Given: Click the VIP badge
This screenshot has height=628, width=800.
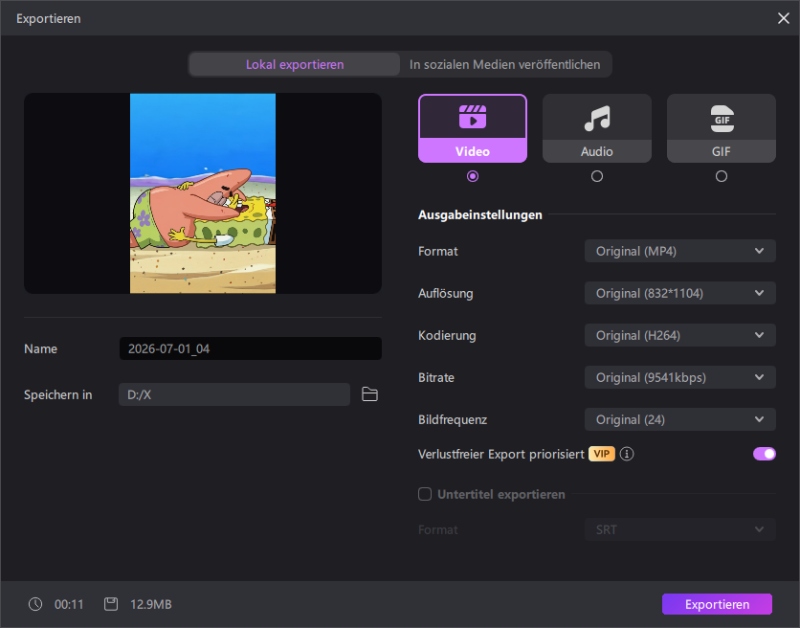Looking at the screenshot, I should point(602,454).
